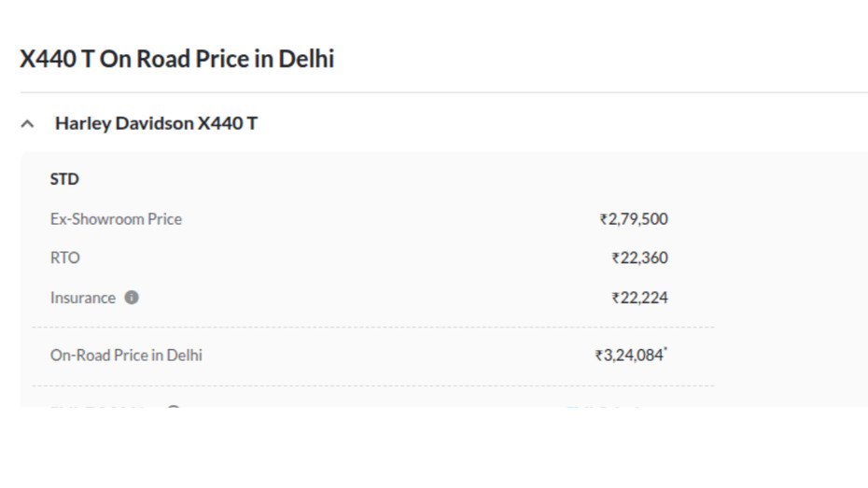Click the Harley Davidson X440 T header title
The width and height of the screenshot is (868, 488).
pyautogui.click(x=156, y=123)
